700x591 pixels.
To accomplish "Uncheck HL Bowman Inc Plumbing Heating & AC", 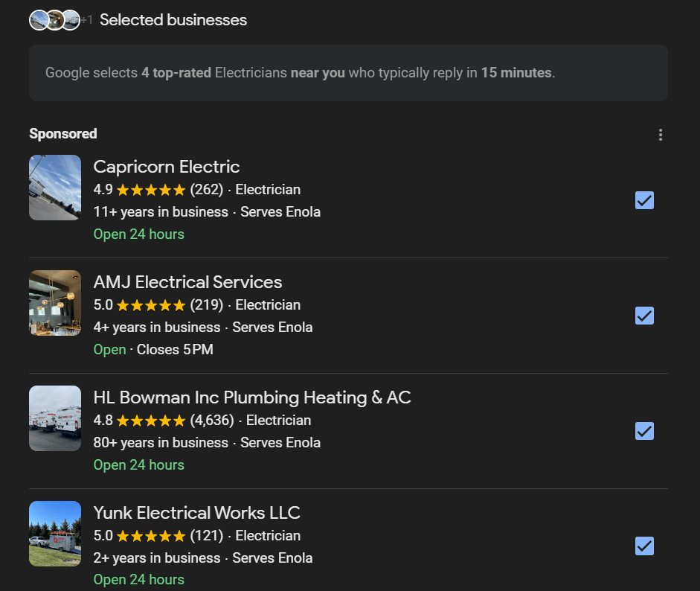I will pyautogui.click(x=644, y=431).
